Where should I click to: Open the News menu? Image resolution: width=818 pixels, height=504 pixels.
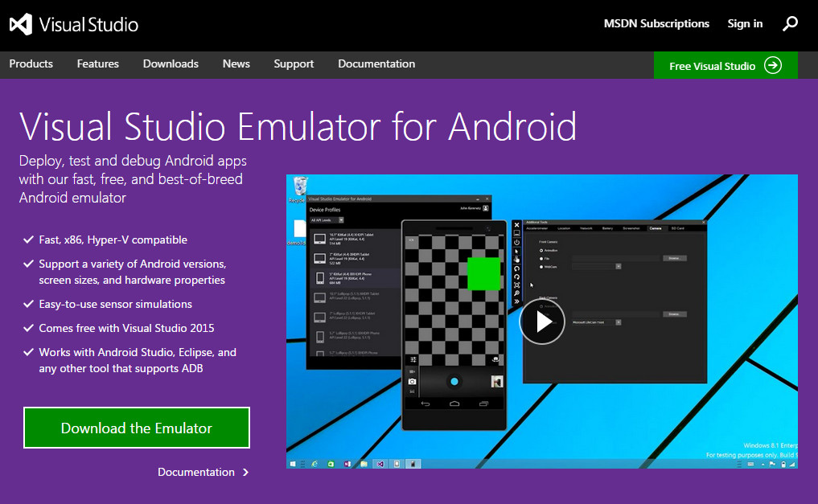[236, 64]
